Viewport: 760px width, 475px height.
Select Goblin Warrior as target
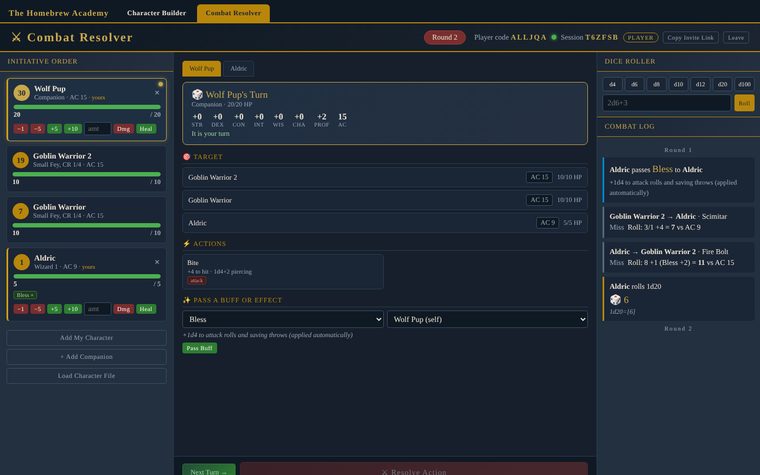click(385, 200)
